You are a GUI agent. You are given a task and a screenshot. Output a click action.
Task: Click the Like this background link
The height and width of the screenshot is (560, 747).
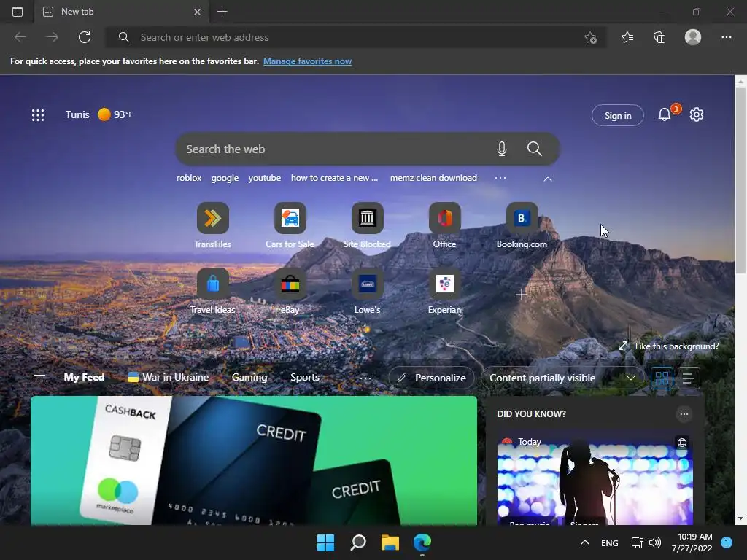[669, 346]
